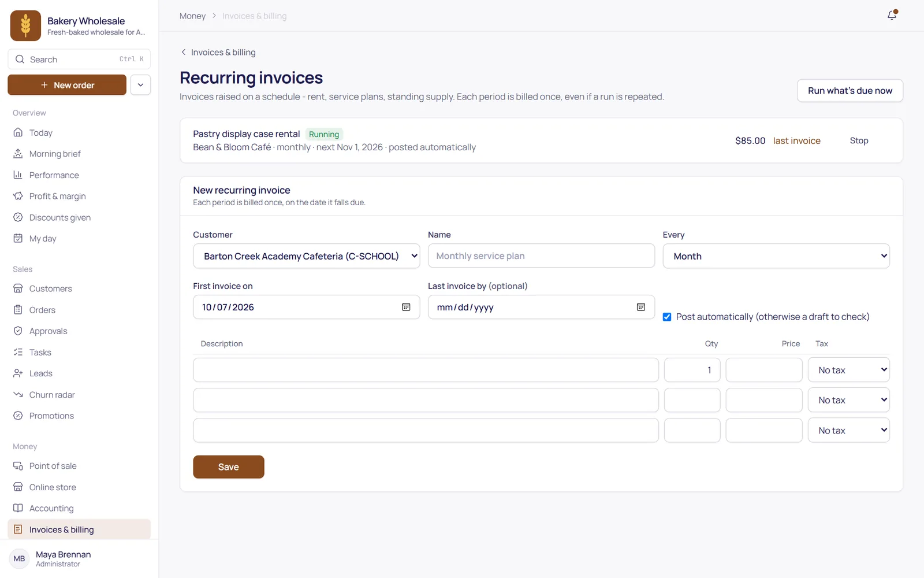Click the first Description field
Image resolution: width=924 pixels, height=578 pixels.
tap(426, 370)
